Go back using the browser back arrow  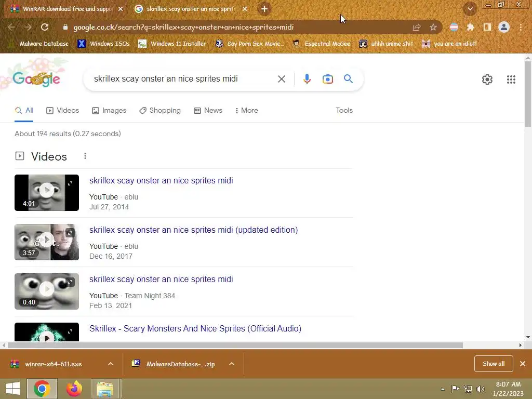(11, 27)
